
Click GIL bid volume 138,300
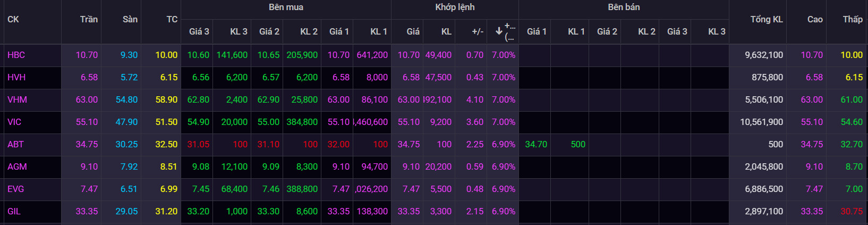[x=372, y=211]
